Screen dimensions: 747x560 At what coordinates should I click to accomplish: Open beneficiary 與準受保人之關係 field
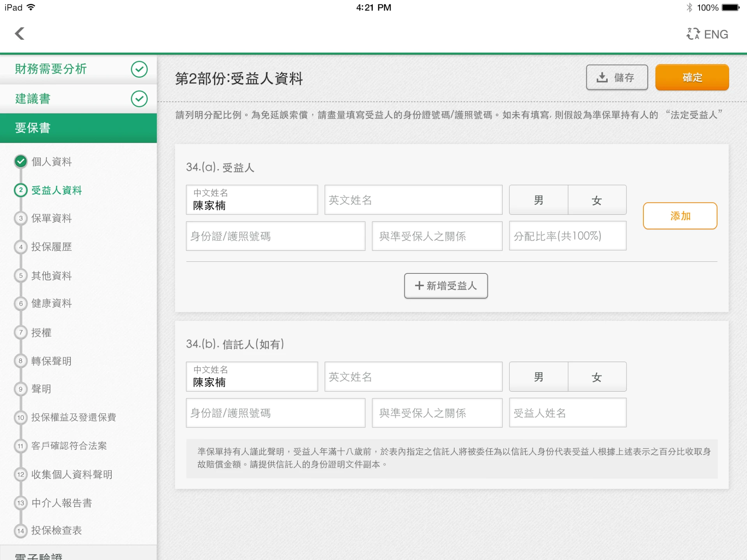pyautogui.click(x=437, y=236)
